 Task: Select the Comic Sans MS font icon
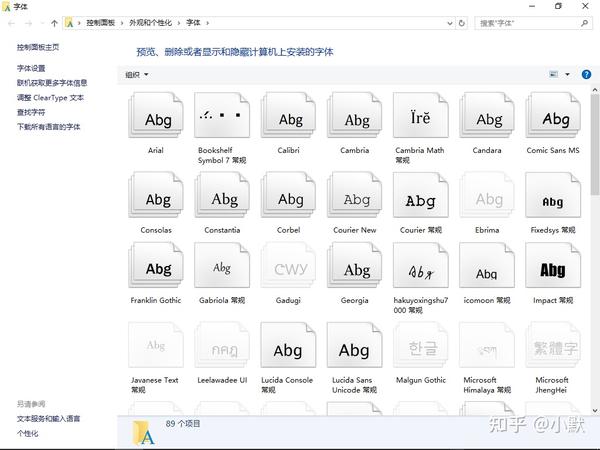pyautogui.click(x=553, y=115)
